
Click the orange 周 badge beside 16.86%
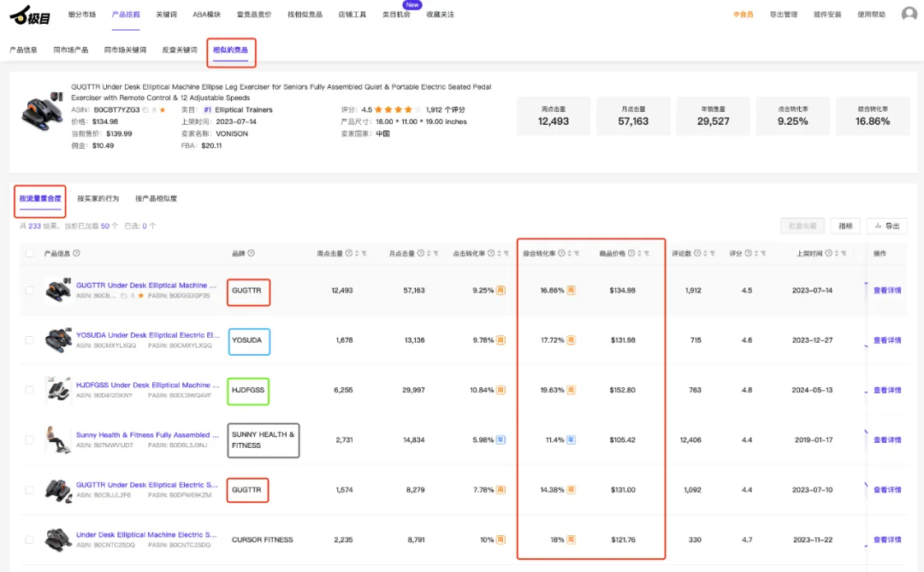click(571, 291)
